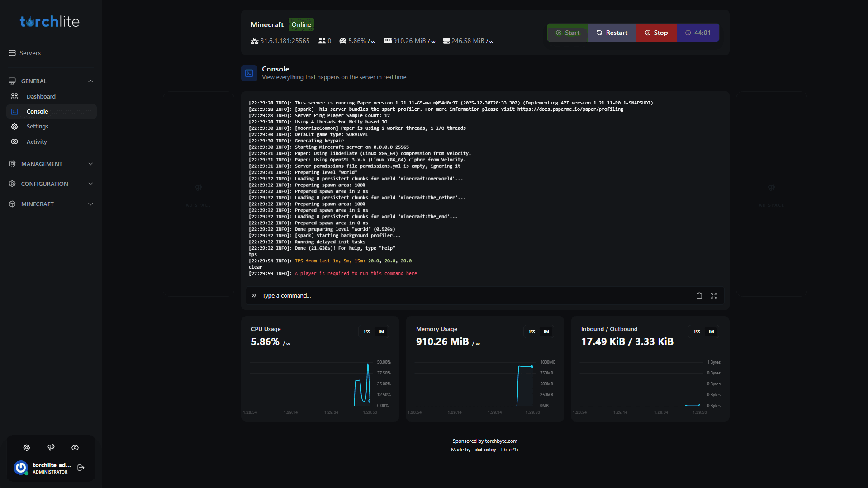Click the torchlite logo
This screenshot has height=488, width=868.
(49, 21)
